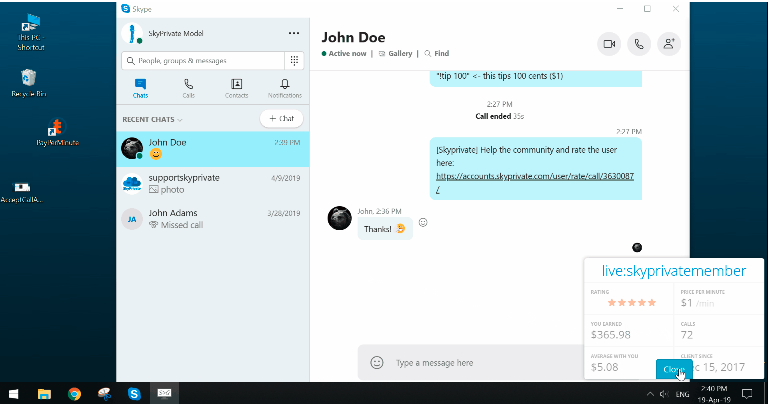Switch to the Notifications tab

(284, 89)
